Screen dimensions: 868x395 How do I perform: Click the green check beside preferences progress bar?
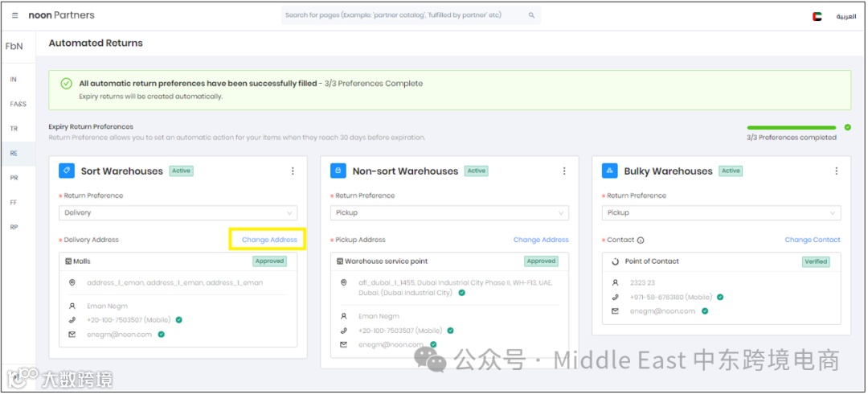pyautogui.click(x=848, y=127)
